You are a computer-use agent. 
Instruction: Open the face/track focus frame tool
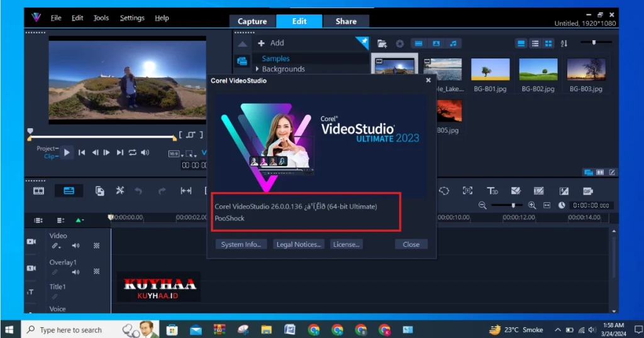[467, 190]
